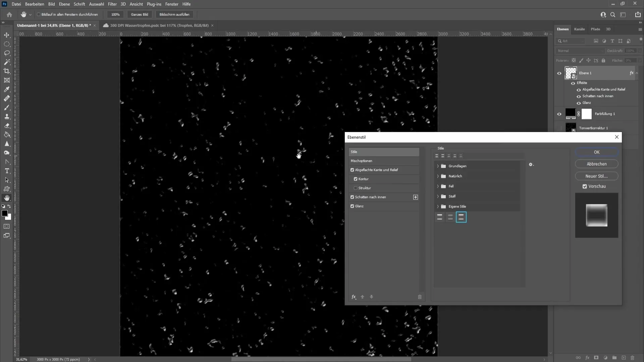Click the Brush tool icon
Image resolution: width=644 pixels, height=362 pixels.
(x=7, y=107)
